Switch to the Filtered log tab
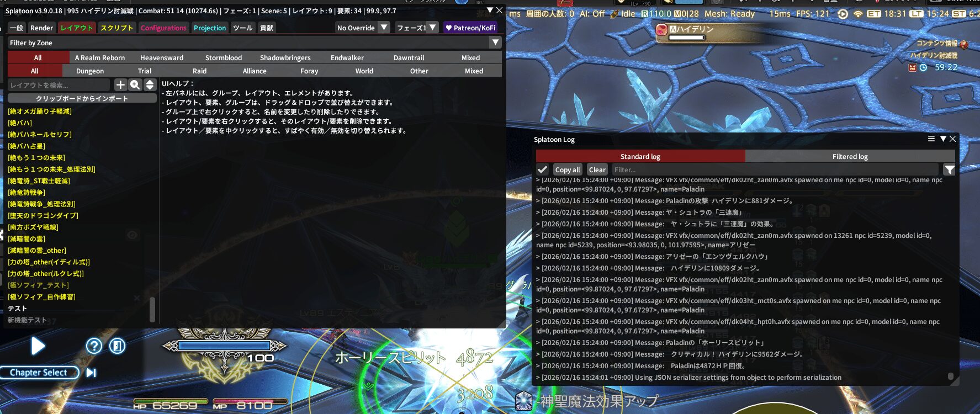The width and height of the screenshot is (980, 414). click(850, 157)
